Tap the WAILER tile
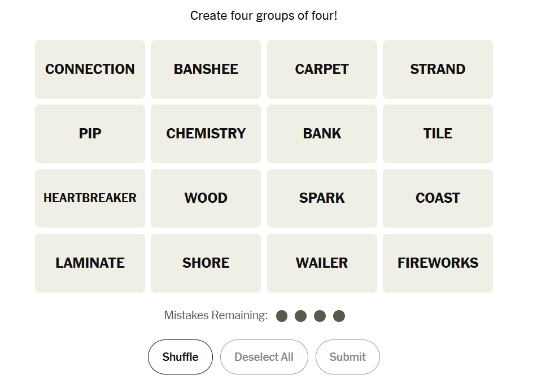 [322, 263]
